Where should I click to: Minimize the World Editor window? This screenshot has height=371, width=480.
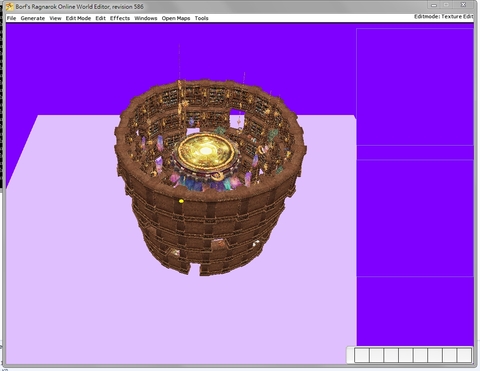tap(434, 5)
